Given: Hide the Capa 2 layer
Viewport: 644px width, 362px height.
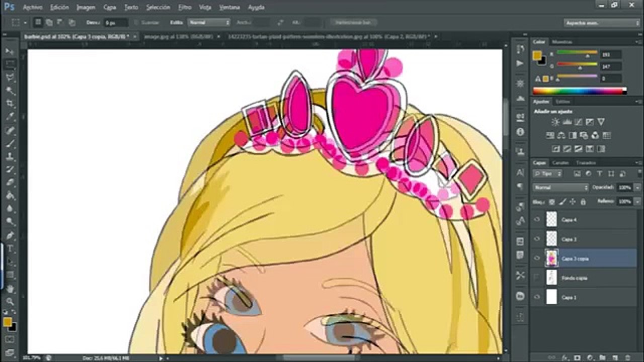Looking at the screenshot, I should (x=537, y=239).
